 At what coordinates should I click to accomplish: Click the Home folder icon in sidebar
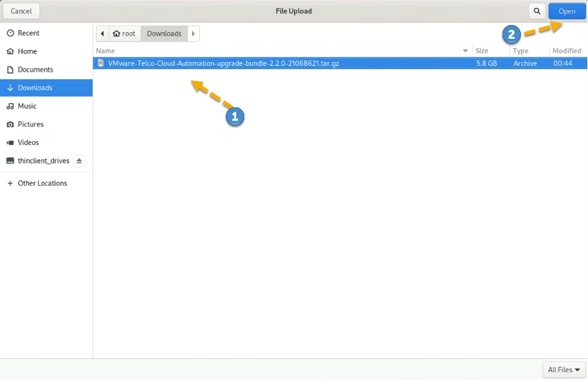(9, 51)
